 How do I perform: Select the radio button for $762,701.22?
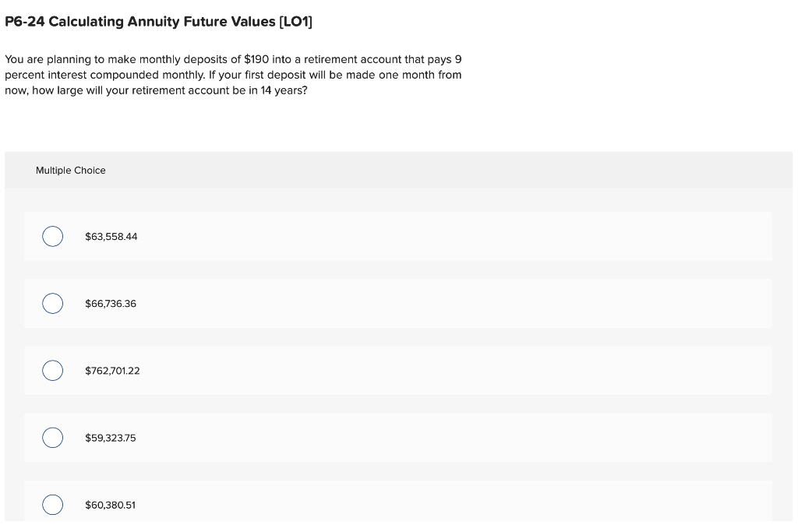pyautogui.click(x=52, y=370)
